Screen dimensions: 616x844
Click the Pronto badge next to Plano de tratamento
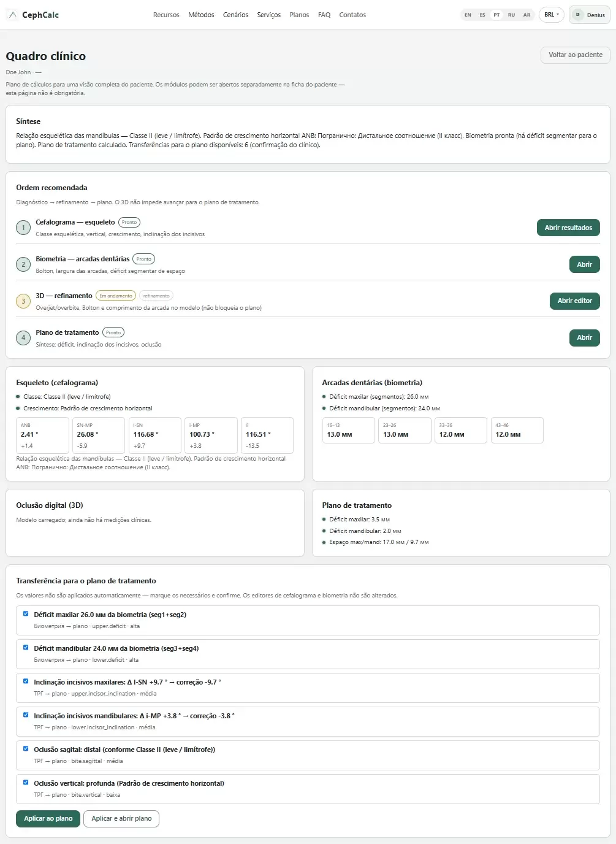(x=113, y=332)
